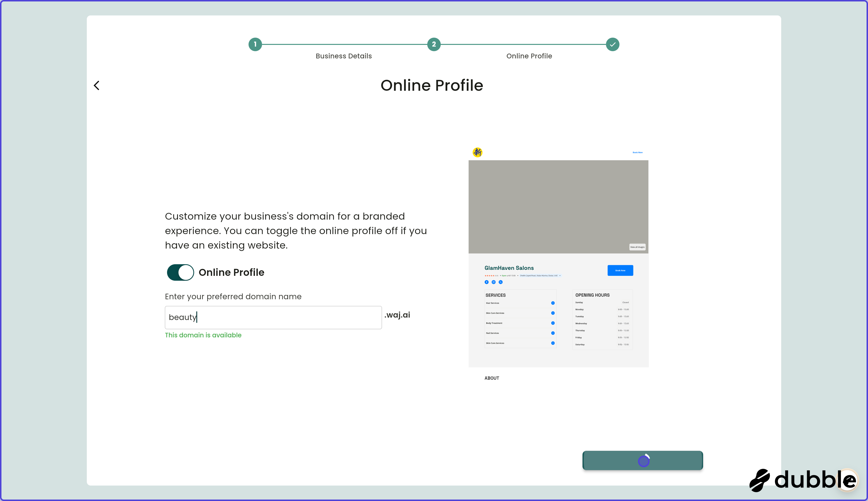Open the Instagram icon in the preview

(x=494, y=282)
